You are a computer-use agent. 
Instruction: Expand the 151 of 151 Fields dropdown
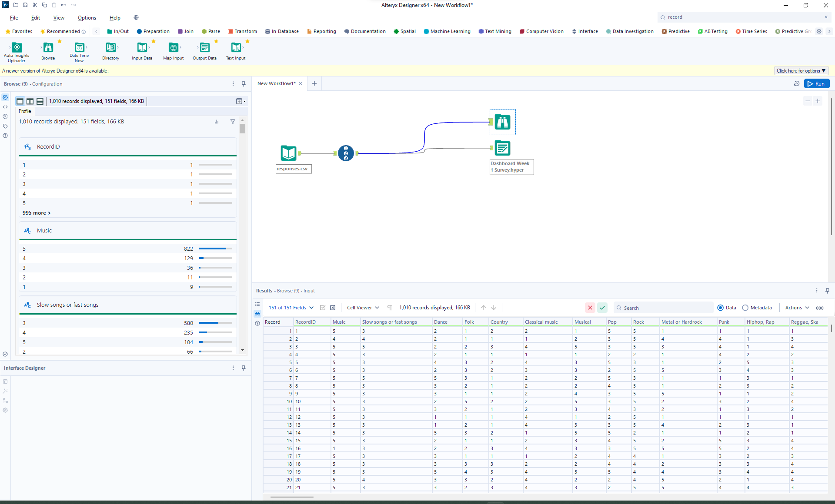click(291, 308)
